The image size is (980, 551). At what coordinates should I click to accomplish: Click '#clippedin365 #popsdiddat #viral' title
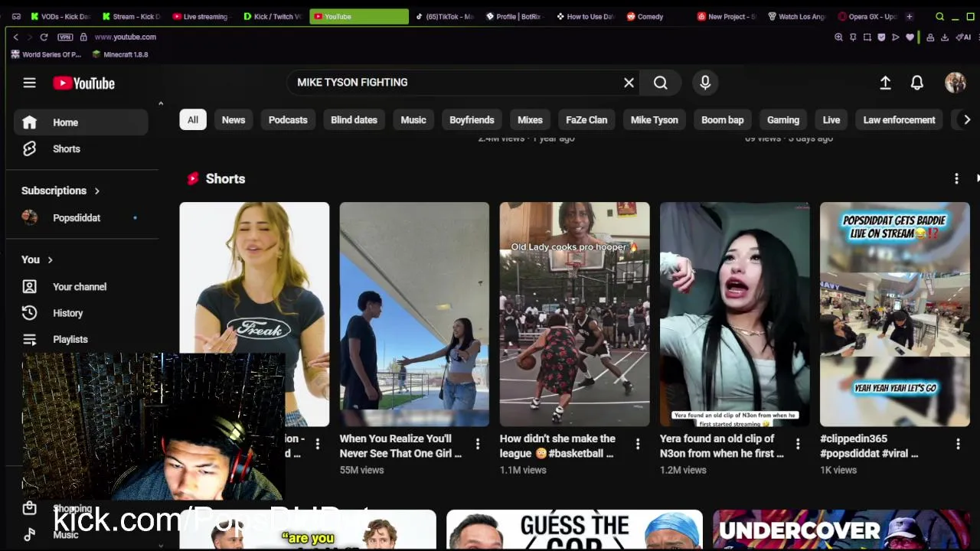click(x=869, y=446)
